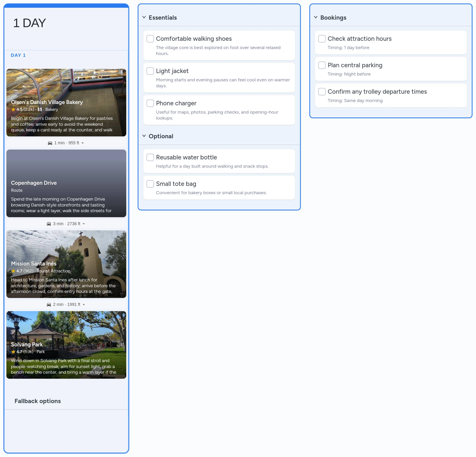The image size is (476, 457).
Task: Mark Phone charger as packed
Action: (150, 103)
